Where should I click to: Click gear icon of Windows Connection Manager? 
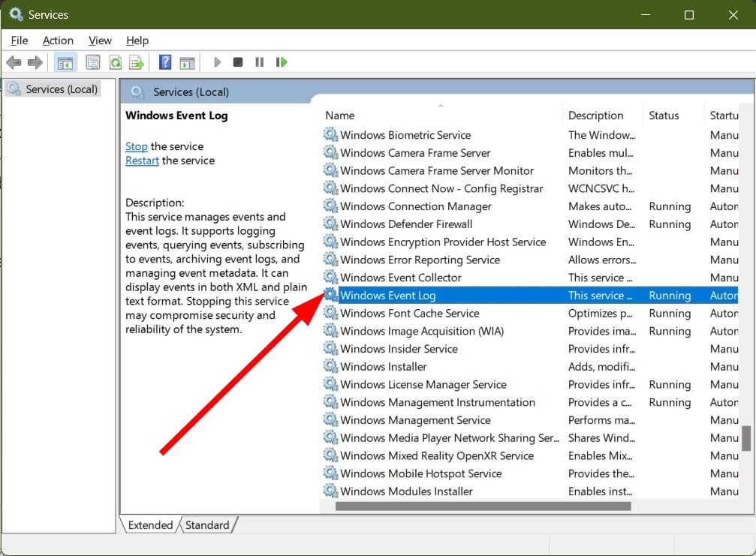pyautogui.click(x=330, y=206)
